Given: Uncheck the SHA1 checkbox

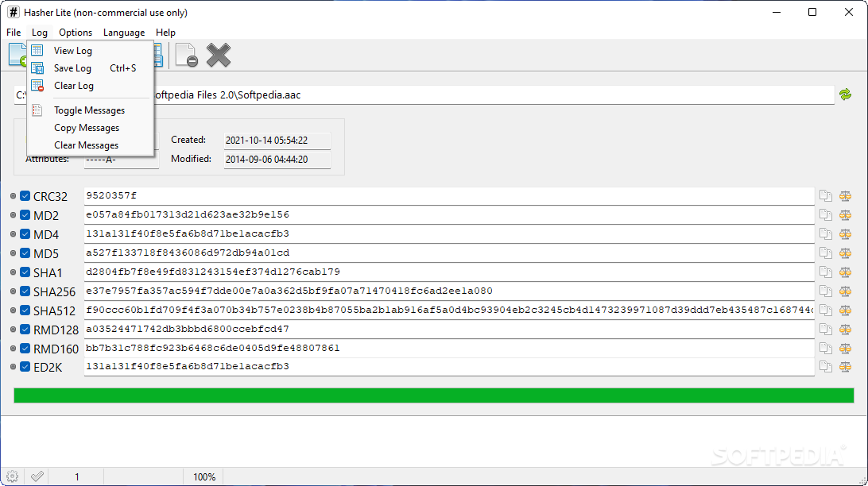Looking at the screenshot, I should 25,272.
